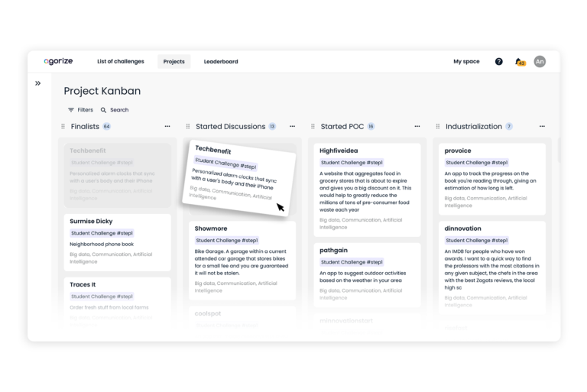Grab the Finalists column drag handle
Screen dimensions: 587x392
coord(63,127)
